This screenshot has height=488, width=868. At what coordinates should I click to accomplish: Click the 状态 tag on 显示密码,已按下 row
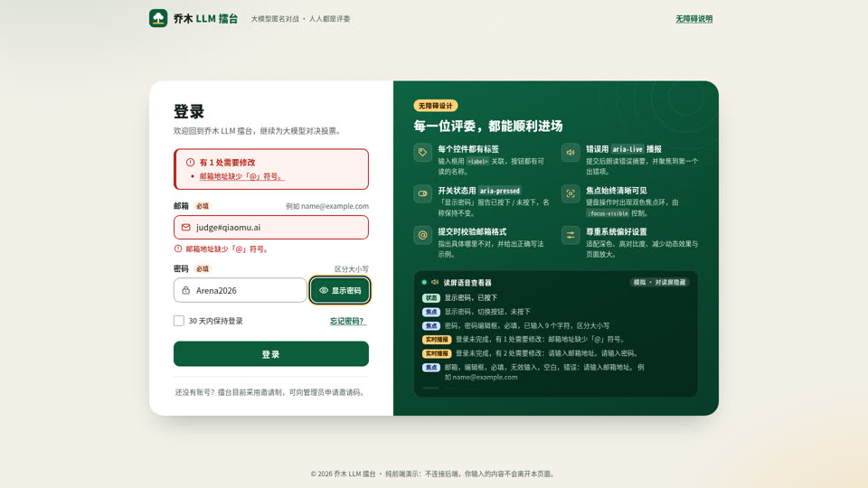(x=431, y=298)
